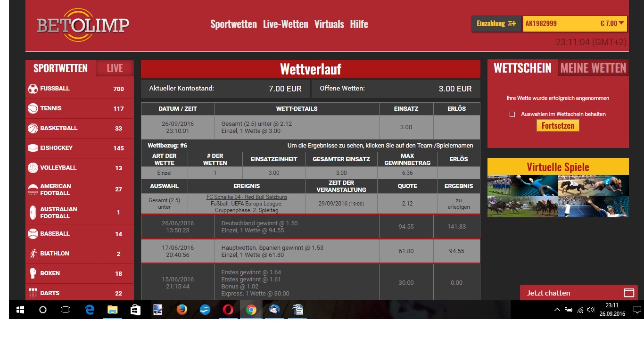
Task: Launch Opera browser from taskbar
Action: coord(228,310)
